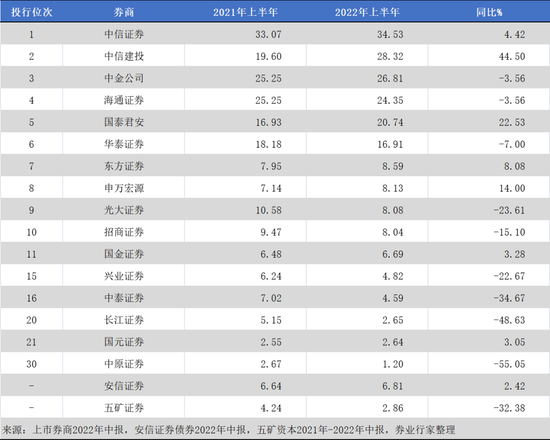550x440 pixels.
Task: Select the 招商证券 cell
Action: coord(124,232)
